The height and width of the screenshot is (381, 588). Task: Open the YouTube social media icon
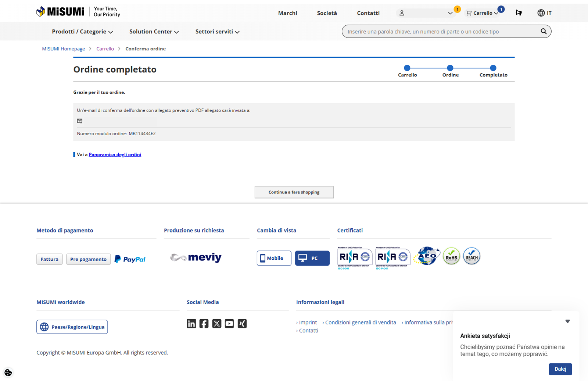(229, 324)
